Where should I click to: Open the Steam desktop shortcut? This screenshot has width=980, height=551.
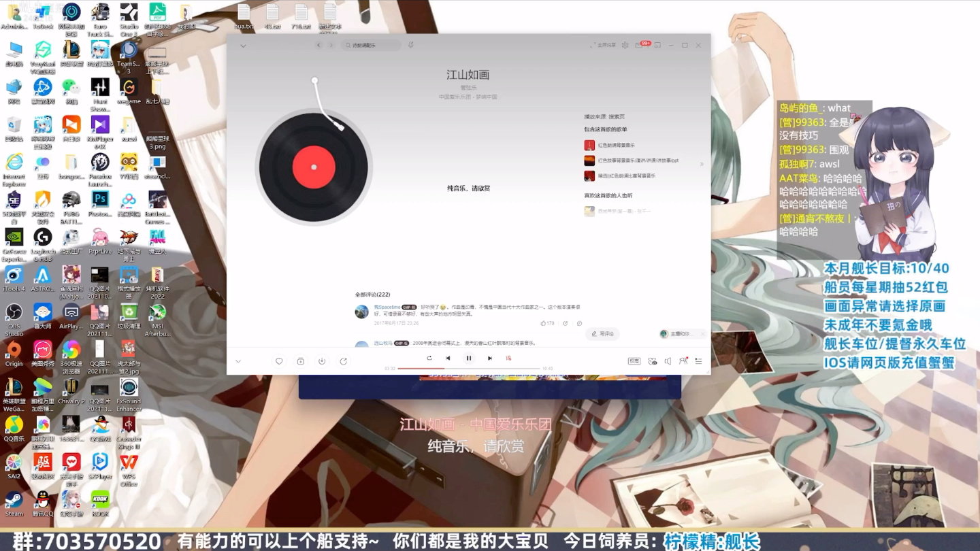(14, 503)
